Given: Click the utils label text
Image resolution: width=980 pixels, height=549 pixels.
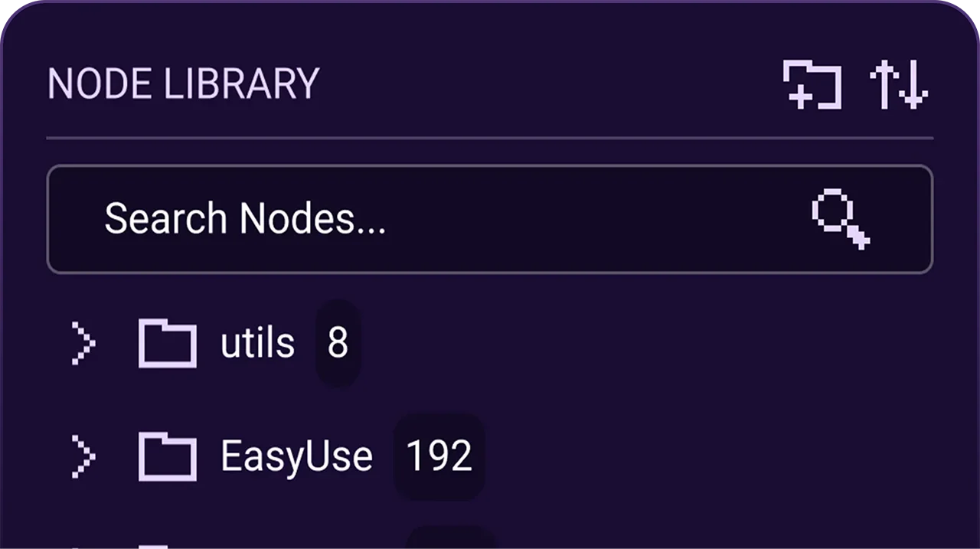Looking at the screenshot, I should tap(257, 343).
